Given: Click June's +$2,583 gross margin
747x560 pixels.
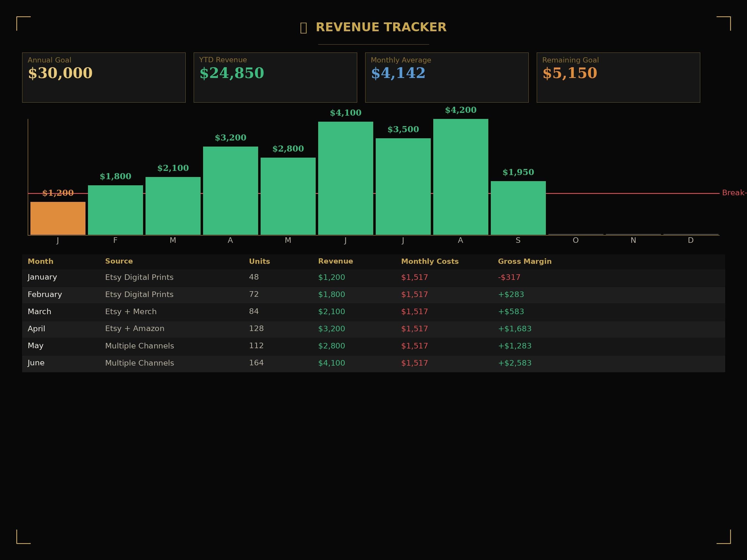Looking at the screenshot, I should click(514, 363).
